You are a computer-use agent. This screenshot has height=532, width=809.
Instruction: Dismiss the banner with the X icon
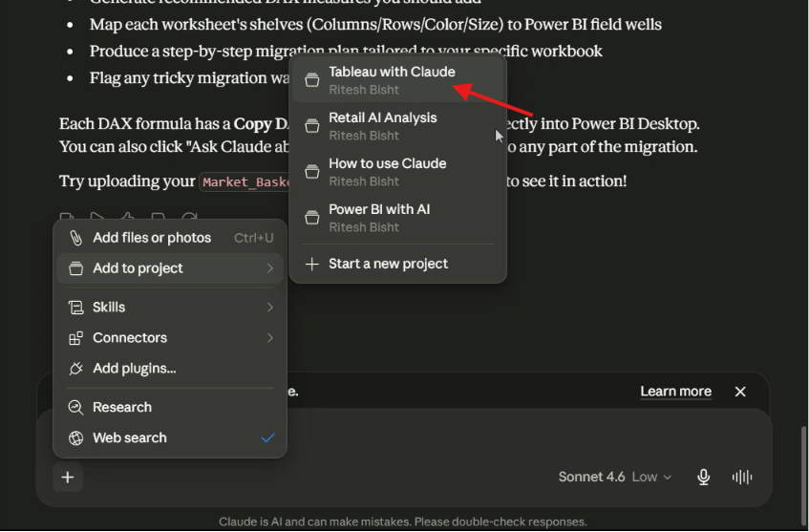740,392
